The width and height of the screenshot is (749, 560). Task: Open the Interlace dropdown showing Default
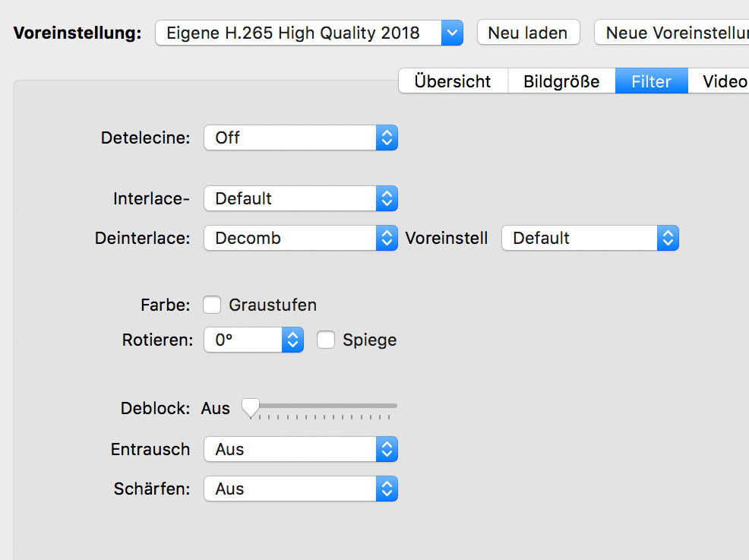[301, 198]
